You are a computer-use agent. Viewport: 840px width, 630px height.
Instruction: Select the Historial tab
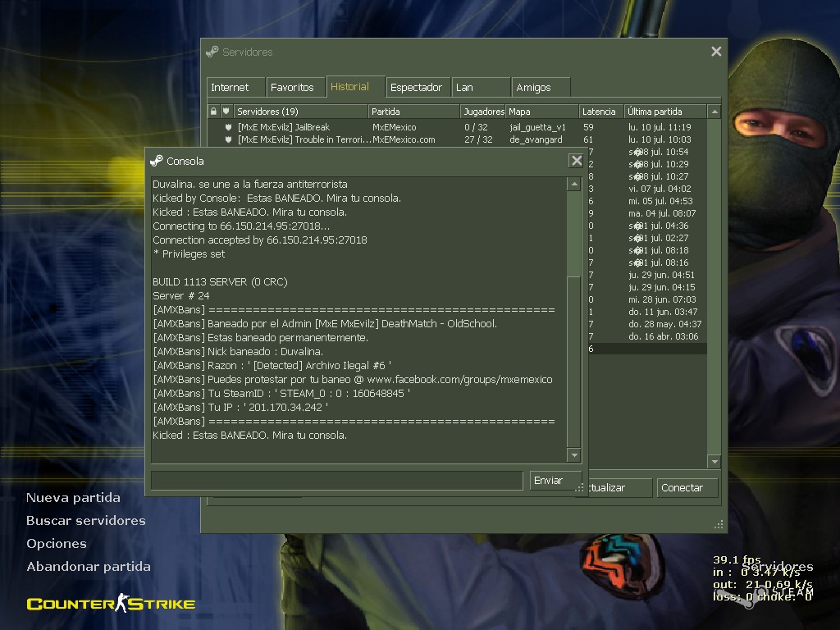pos(356,87)
